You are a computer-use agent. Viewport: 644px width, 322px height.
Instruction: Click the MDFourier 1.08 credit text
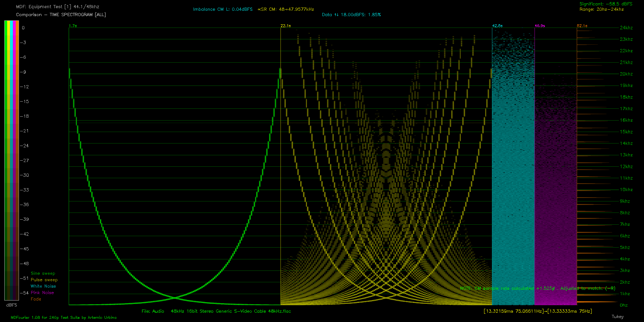point(63,317)
